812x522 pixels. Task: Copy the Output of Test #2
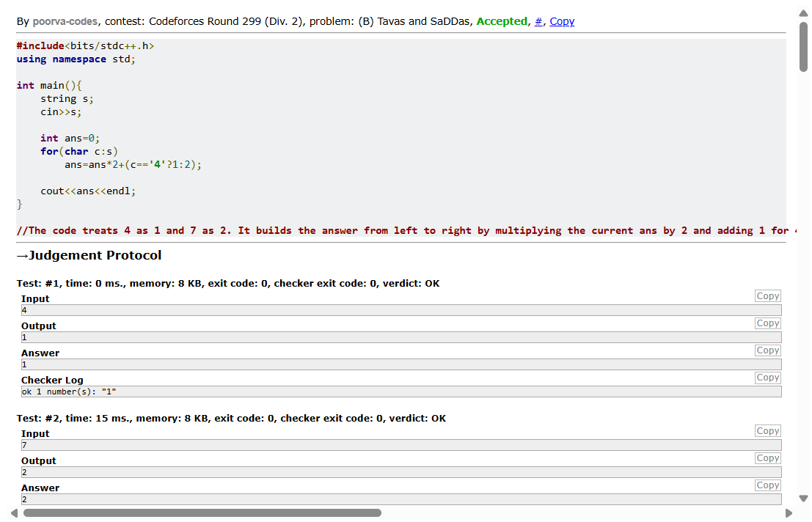click(767, 458)
